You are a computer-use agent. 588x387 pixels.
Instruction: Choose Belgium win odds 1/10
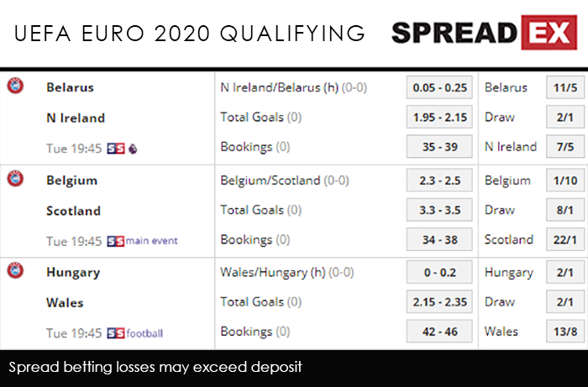564,180
